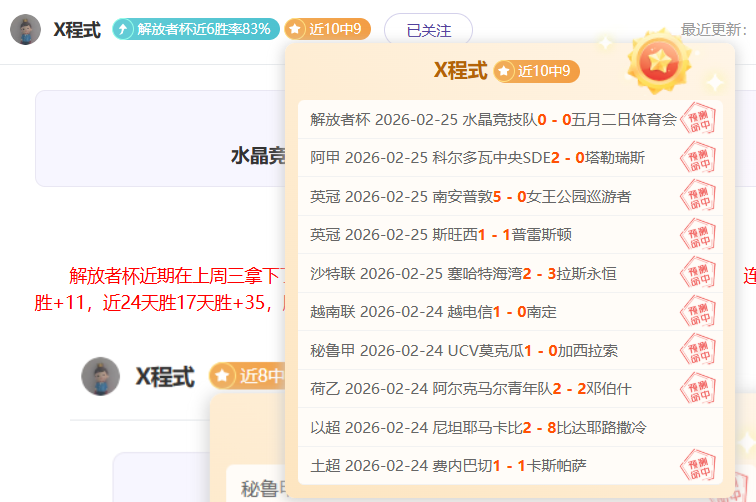Screen dimensions: 756x502
Task: Click hit stamp on 阿尔克马尔青年队 row
Action: tap(698, 388)
